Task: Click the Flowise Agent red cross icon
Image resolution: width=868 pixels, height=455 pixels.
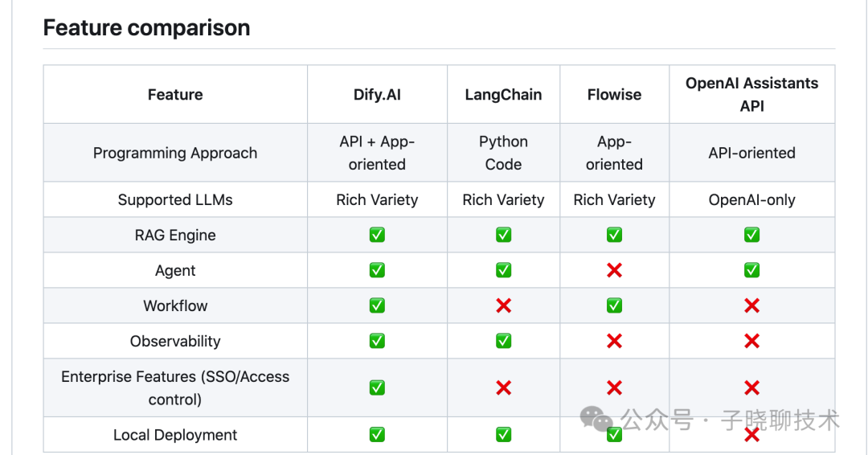Action: (614, 270)
